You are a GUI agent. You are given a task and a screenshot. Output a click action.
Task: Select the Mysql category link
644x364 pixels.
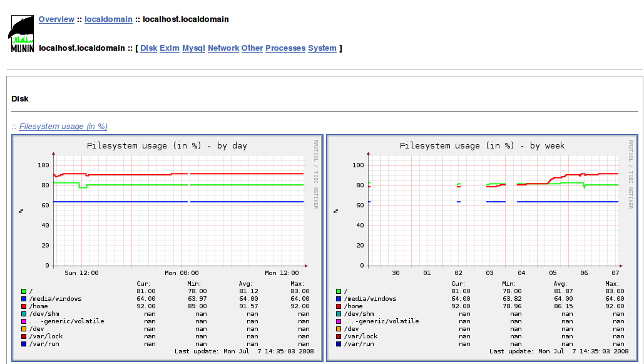[193, 48]
